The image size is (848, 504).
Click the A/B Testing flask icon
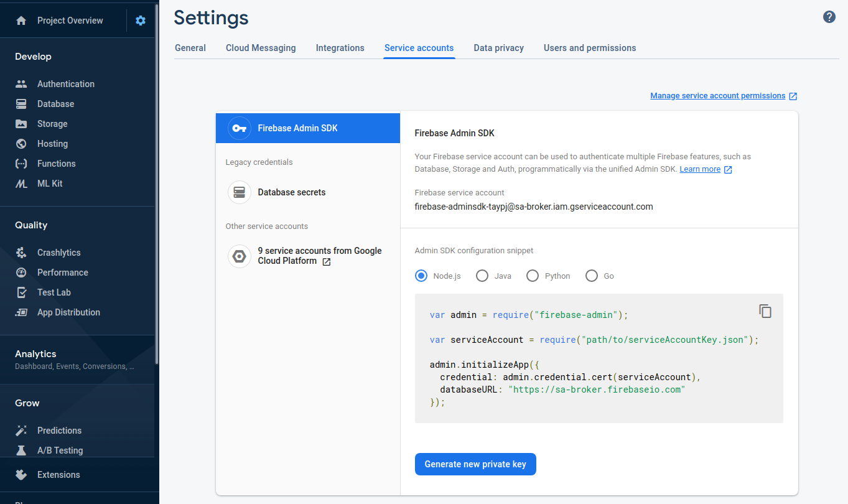tap(21, 450)
